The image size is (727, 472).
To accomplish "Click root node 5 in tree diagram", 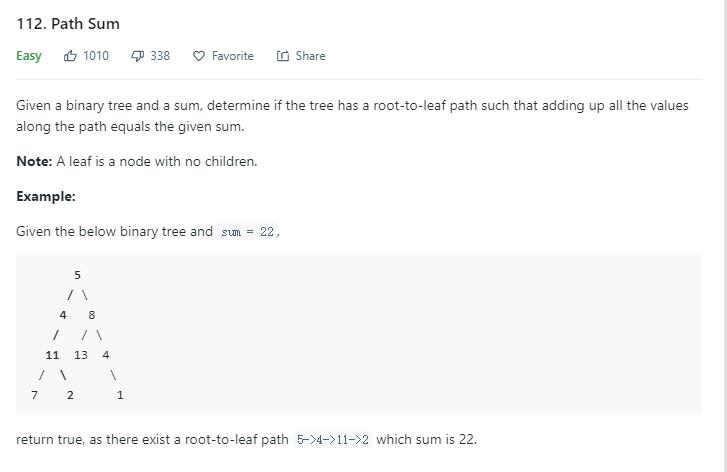I will click(77, 275).
